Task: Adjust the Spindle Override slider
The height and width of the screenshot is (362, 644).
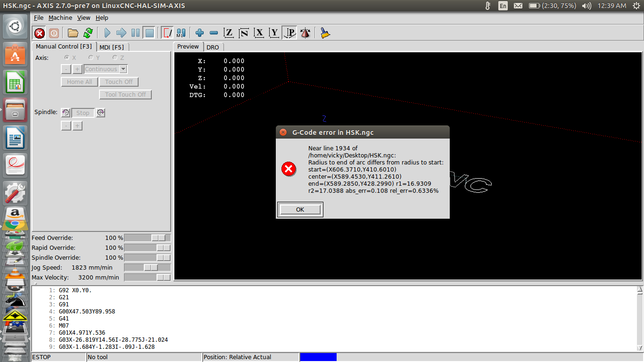Action: coord(148,258)
